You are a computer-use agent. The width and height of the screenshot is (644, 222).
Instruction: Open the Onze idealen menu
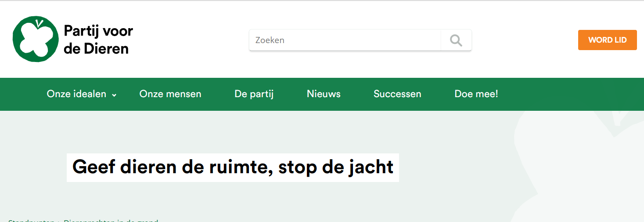77,94
